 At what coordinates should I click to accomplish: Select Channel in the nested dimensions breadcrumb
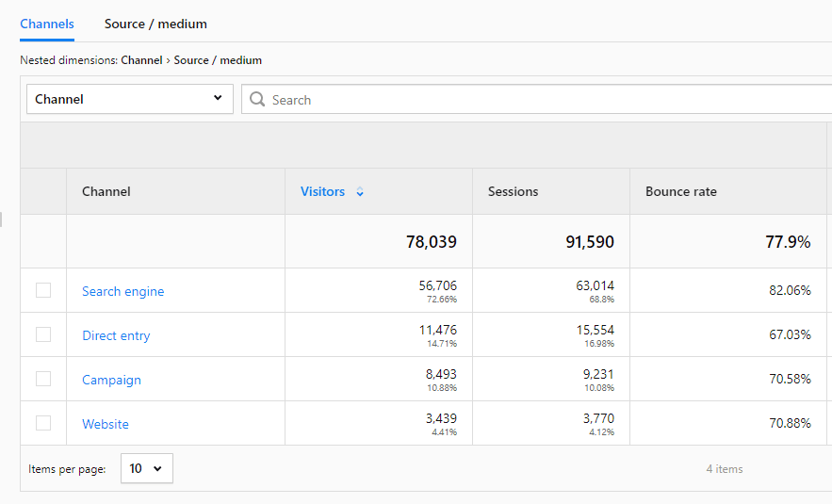coord(141,60)
